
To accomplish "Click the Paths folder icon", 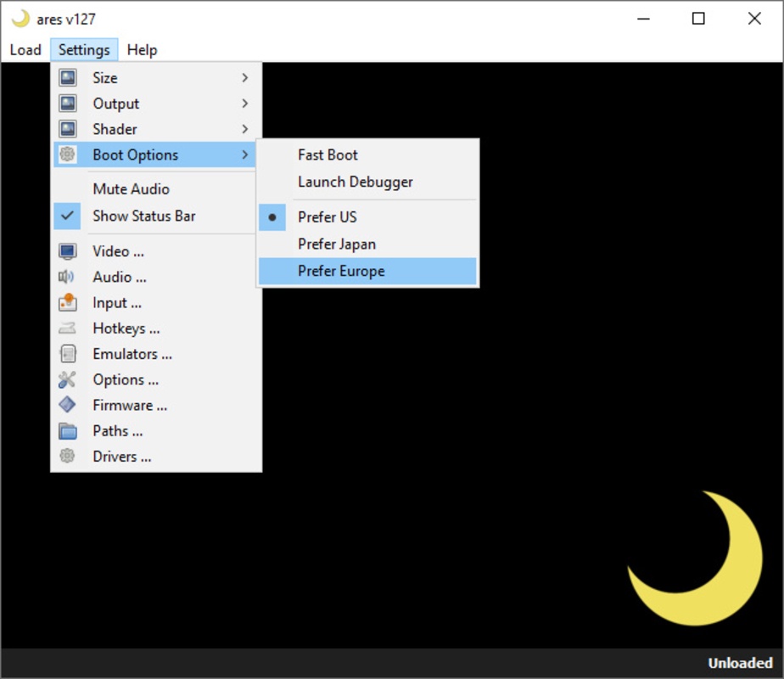I will 68,431.
